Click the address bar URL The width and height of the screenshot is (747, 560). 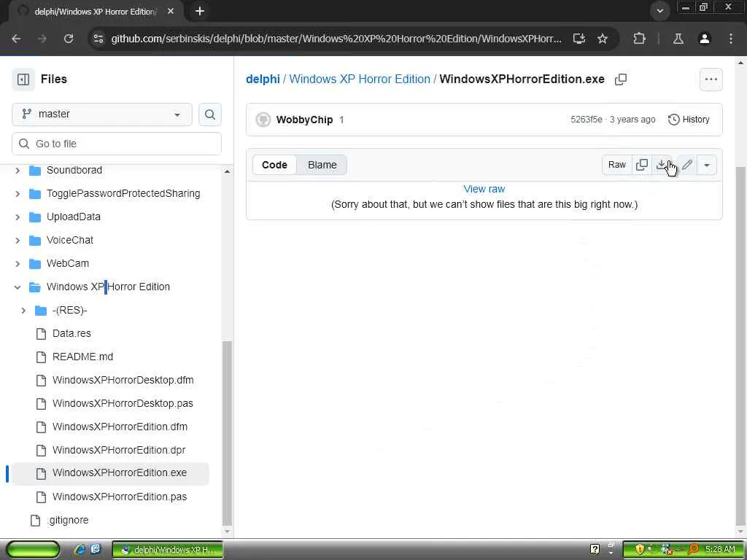pos(336,39)
